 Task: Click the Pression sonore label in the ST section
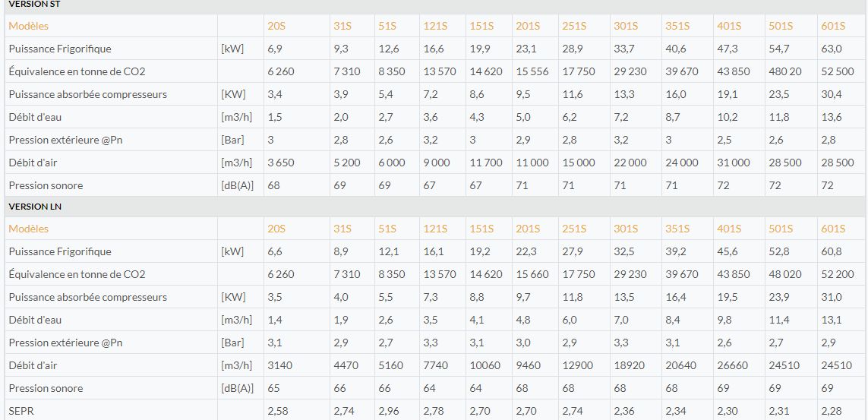click(x=46, y=185)
